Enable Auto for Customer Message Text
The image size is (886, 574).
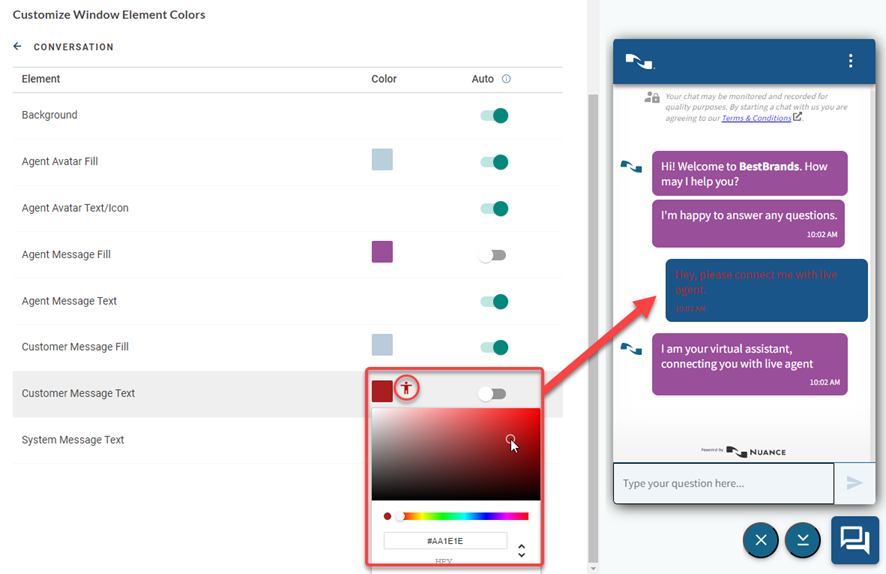(492, 394)
